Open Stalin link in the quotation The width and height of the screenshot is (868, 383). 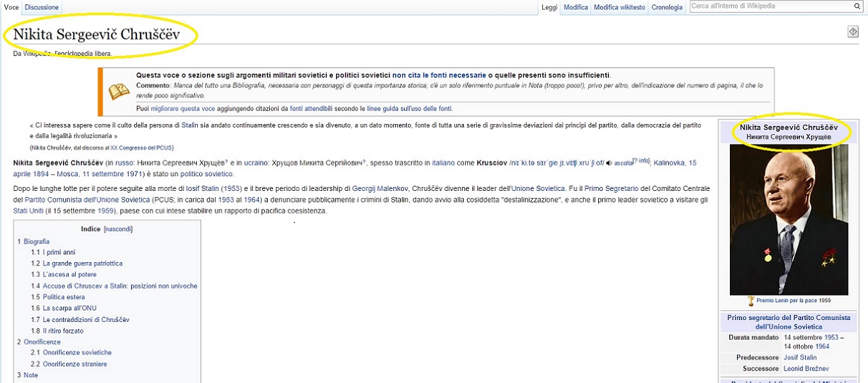click(x=190, y=125)
